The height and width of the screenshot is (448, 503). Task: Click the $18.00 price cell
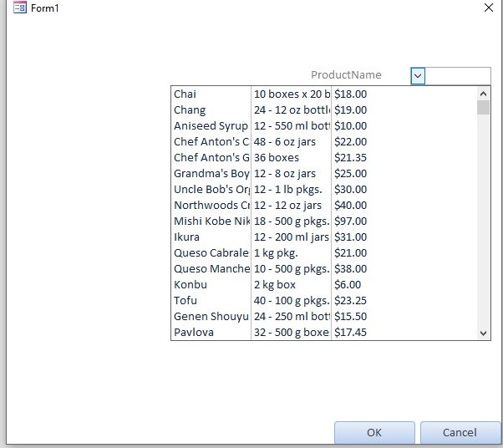click(x=350, y=94)
